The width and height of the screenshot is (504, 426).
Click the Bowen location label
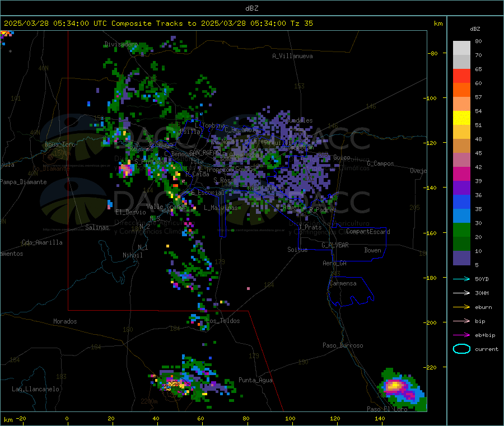(x=372, y=250)
